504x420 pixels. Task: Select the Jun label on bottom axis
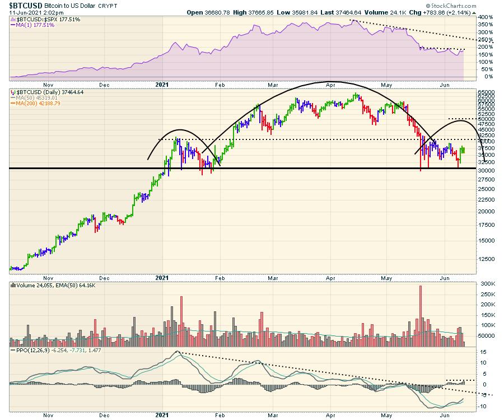click(445, 416)
